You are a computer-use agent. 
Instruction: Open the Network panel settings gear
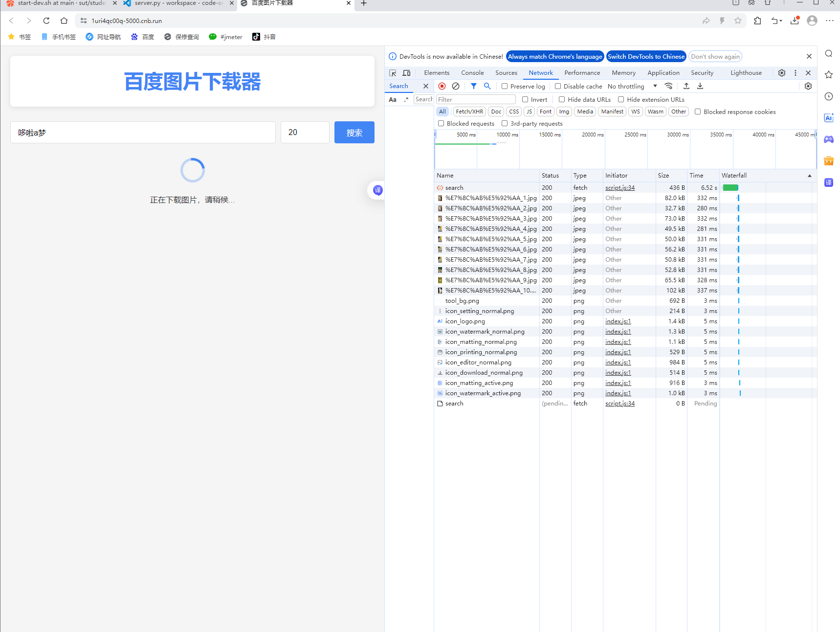(x=808, y=86)
